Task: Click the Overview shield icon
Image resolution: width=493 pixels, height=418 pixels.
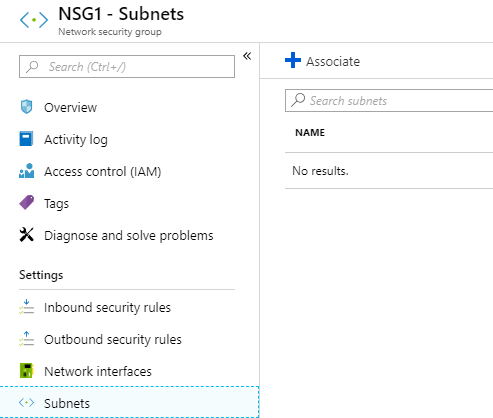Action: coord(26,107)
